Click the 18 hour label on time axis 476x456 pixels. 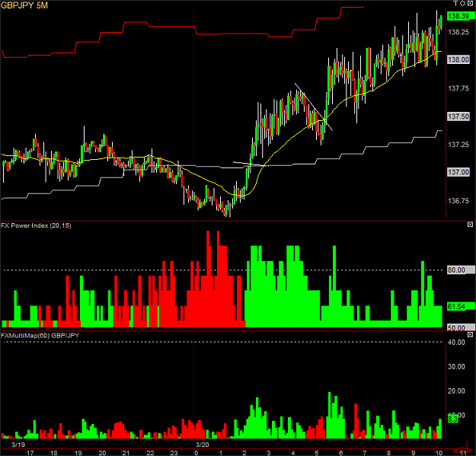coord(54,453)
